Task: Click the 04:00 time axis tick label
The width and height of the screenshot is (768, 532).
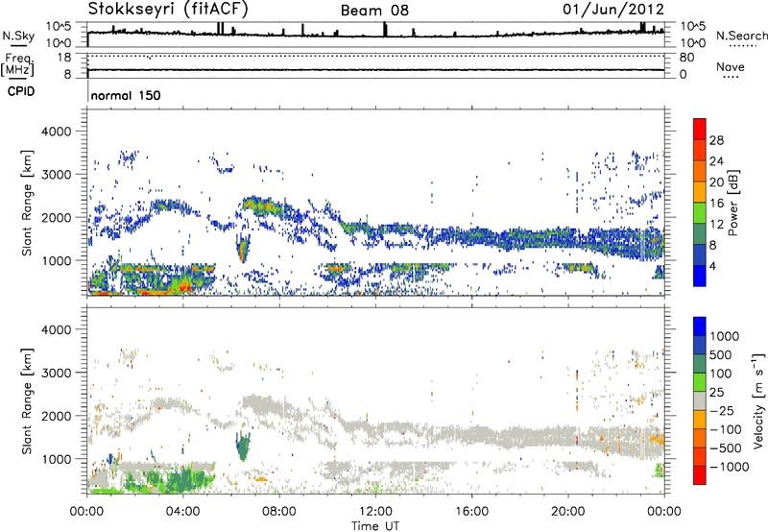Action: pyautogui.click(x=182, y=512)
